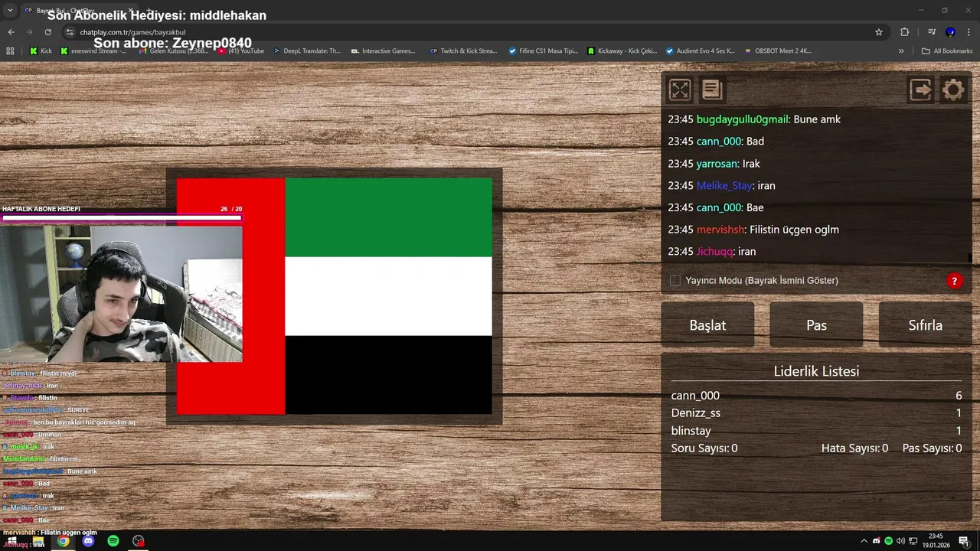The image size is (980, 551).
Task: Enable Yayıncı Modu checkbox
Action: coord(675,281)
